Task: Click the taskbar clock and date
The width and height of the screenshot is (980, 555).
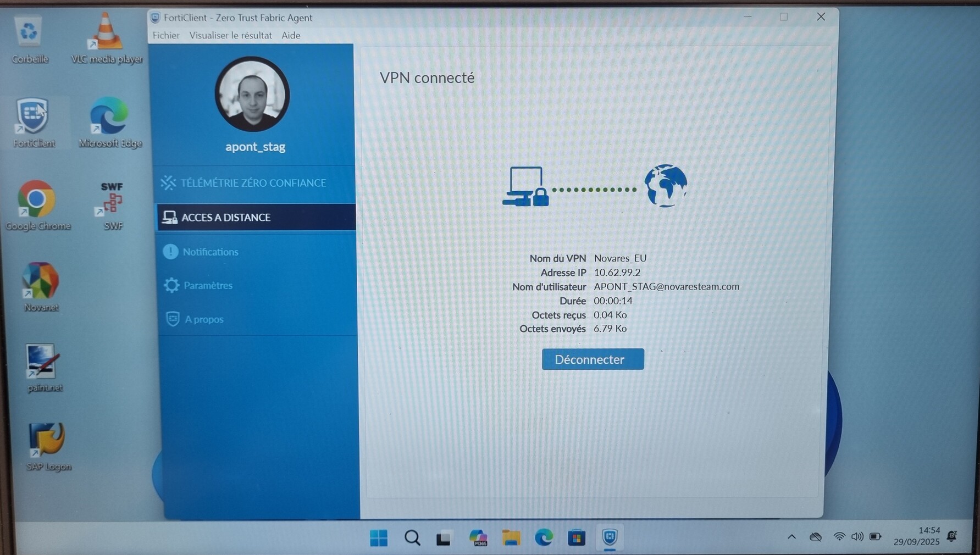Action: (x=916, y=536)
